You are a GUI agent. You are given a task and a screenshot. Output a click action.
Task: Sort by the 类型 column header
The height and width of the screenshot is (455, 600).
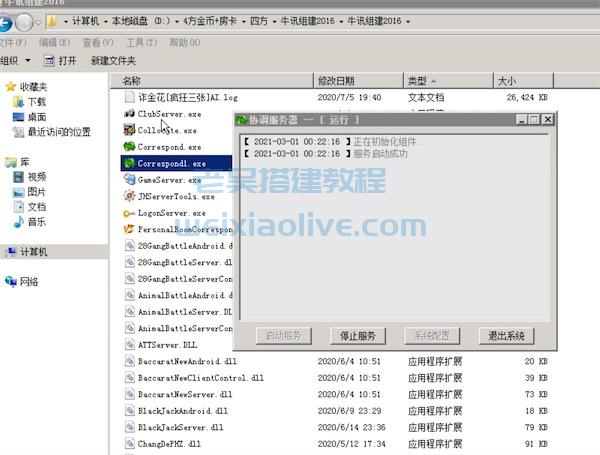(448, 81)
